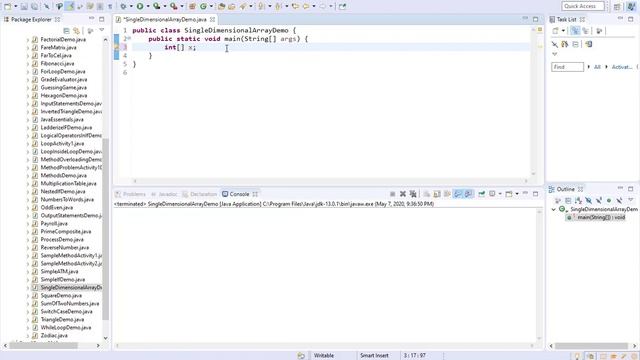
Task: Click the Run green play button
Action: [x=140, y=6]
